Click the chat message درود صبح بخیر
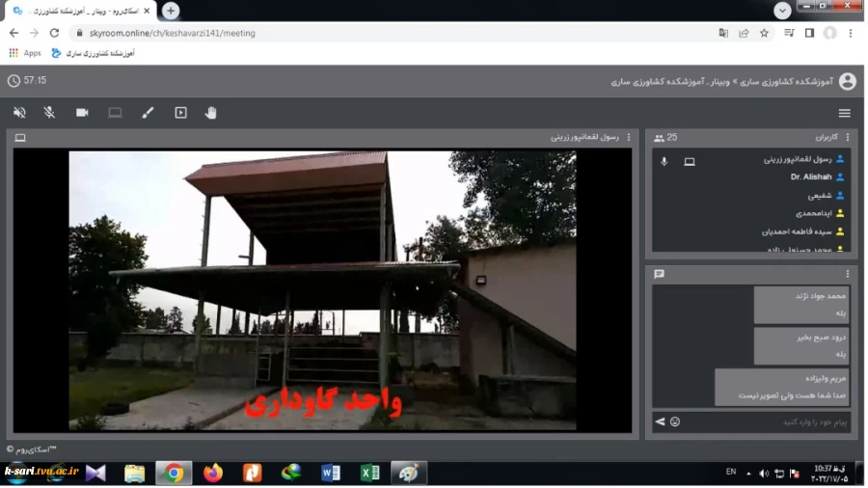Image resolution: width=868 pixels, height=488 pixels. (801, 345)
